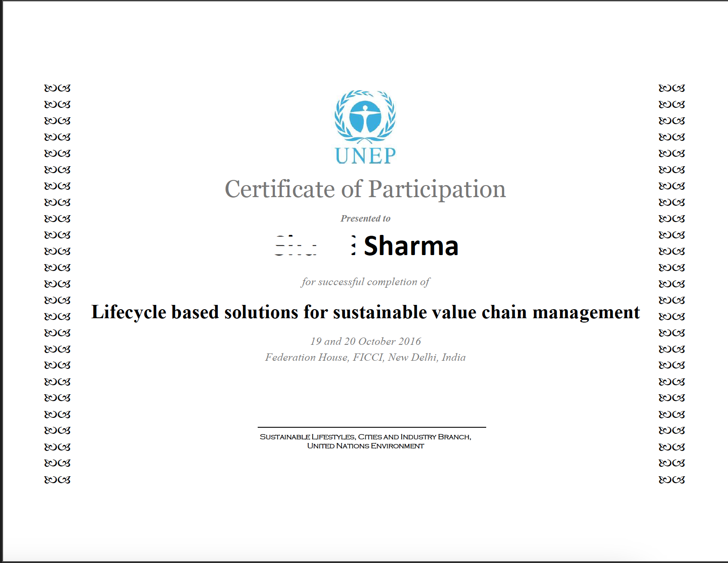The height and width of the screenshot is (563, 728).
Task: Click the 'Presented to' text
Action: 365,219
